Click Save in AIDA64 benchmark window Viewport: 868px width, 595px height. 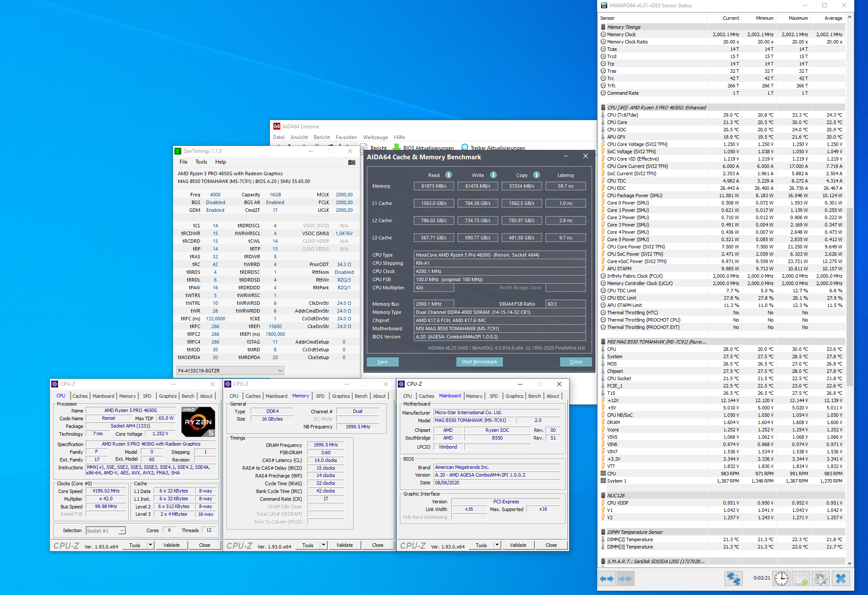[x=382, y=362]
